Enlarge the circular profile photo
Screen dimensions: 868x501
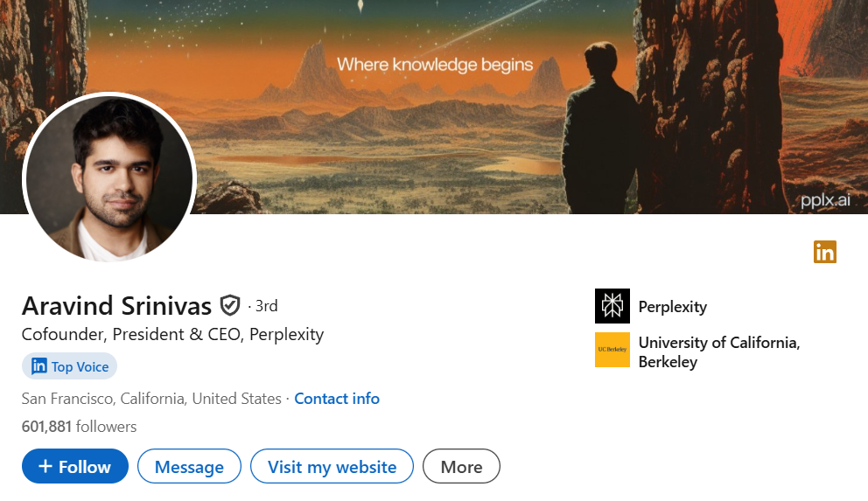[109, 177]
